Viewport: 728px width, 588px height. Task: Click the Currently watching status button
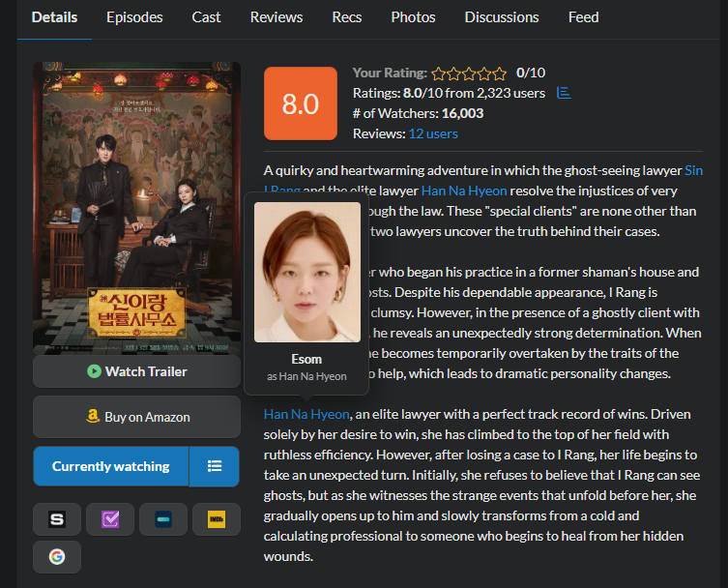coord(110,466)
